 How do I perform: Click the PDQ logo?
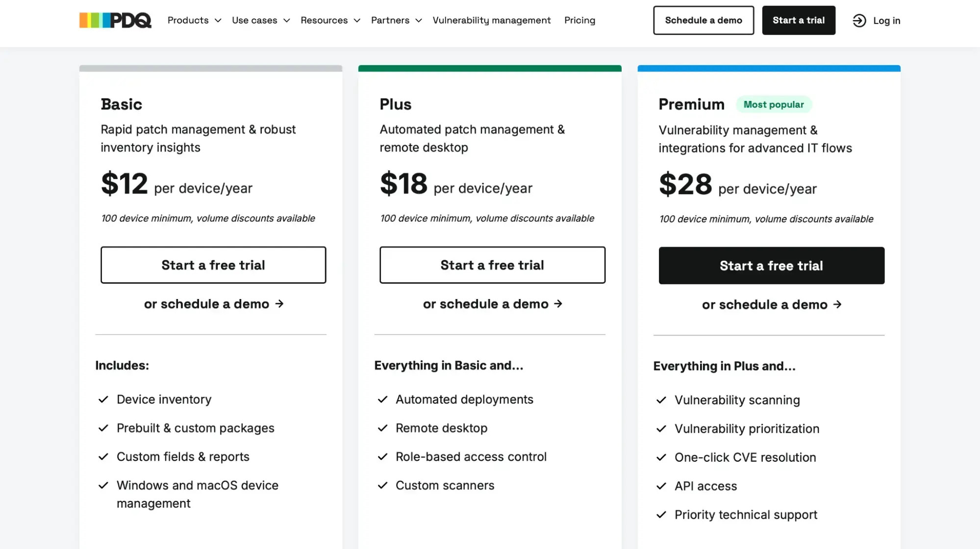tap(115, 20)
